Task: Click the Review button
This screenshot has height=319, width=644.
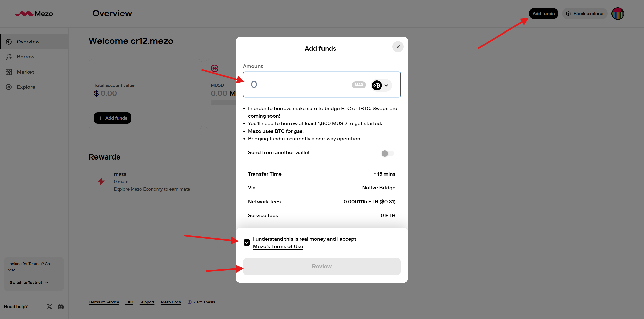Action: tap(321, 266)
